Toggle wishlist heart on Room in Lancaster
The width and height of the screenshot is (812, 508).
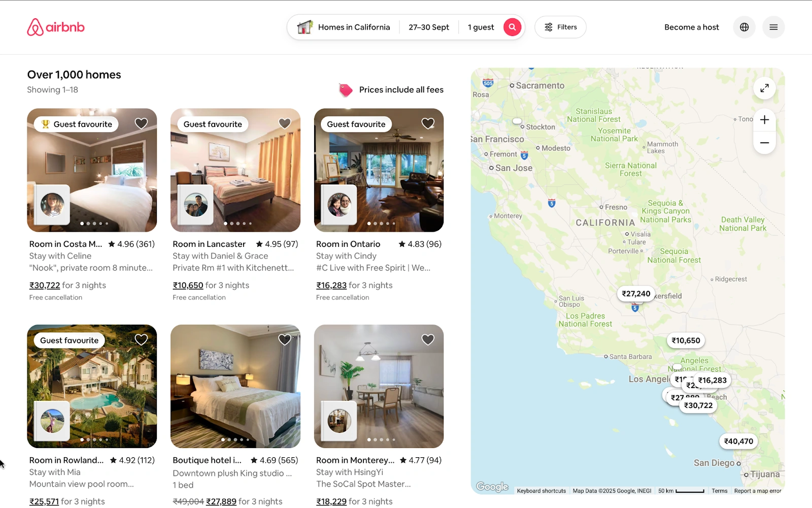[x=285, y=123]
